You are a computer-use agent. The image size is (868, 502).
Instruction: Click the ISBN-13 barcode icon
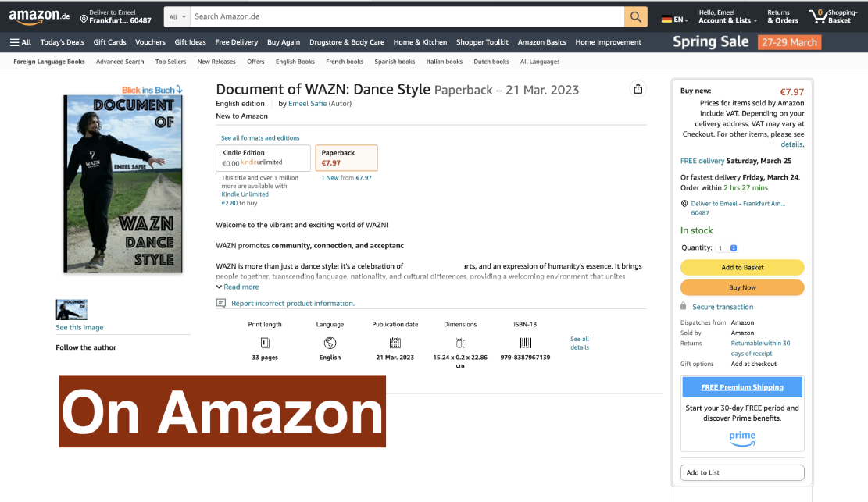point(525,344)
